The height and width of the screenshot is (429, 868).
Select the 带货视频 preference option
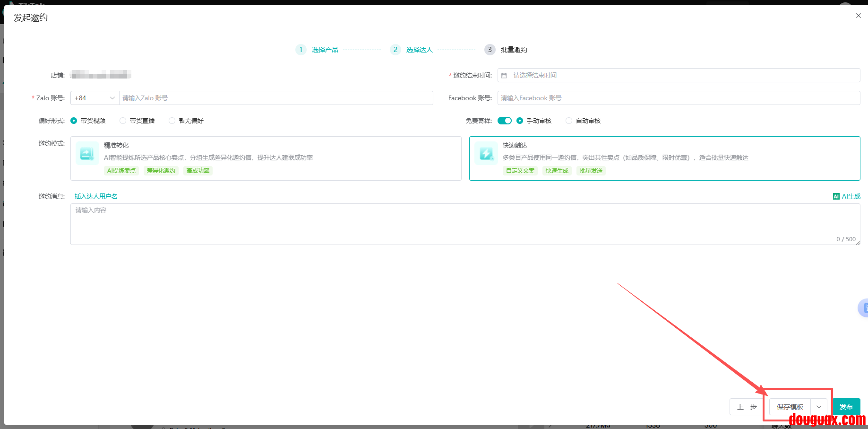(74, 121)
